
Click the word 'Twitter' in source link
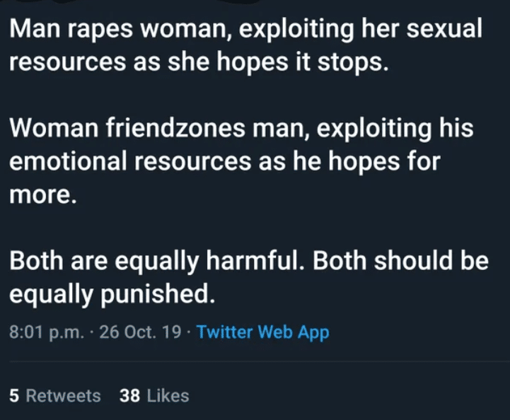click(x=225, y=332)
